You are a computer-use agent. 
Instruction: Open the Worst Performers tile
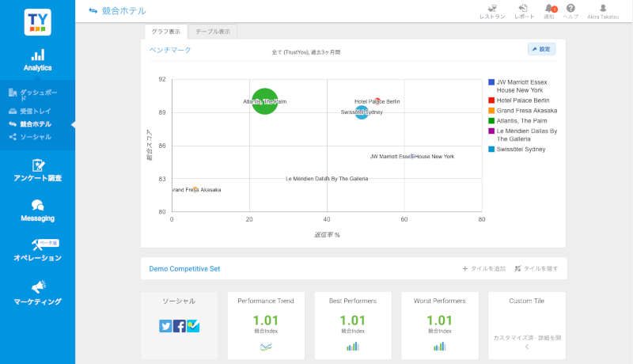coord(440,325)
